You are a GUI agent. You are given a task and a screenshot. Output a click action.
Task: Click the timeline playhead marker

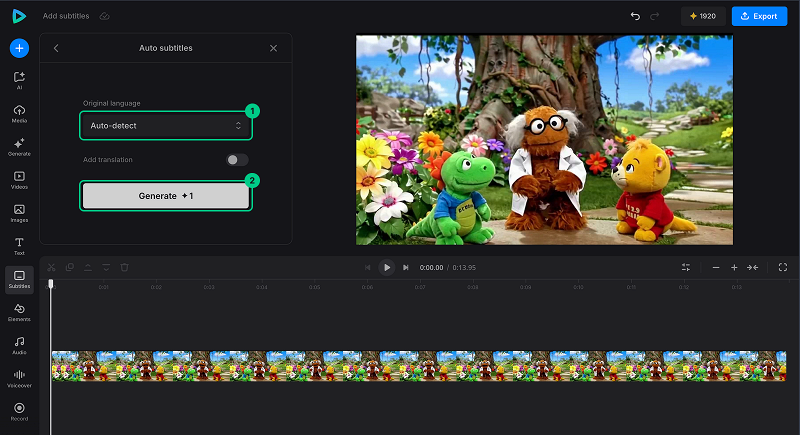pyautogui.click(x=51, y=284)
